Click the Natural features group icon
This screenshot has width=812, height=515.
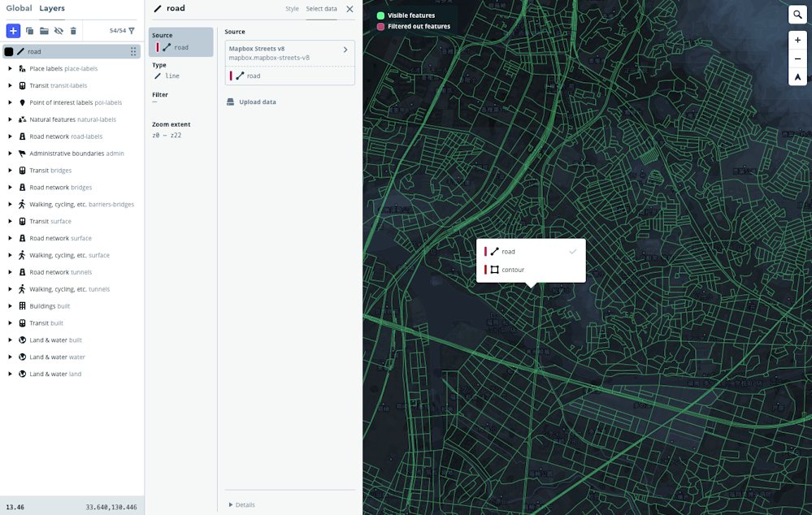[x=22, y=119]
